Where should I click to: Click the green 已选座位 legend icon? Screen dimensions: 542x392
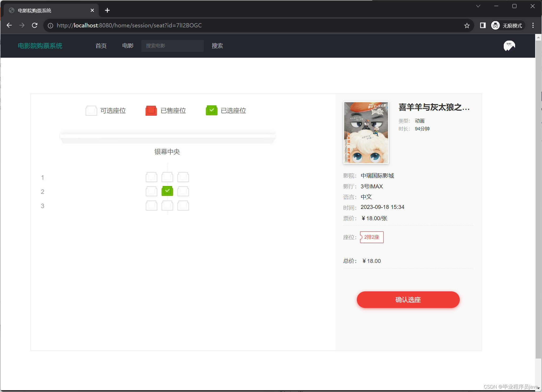(212, 111)
